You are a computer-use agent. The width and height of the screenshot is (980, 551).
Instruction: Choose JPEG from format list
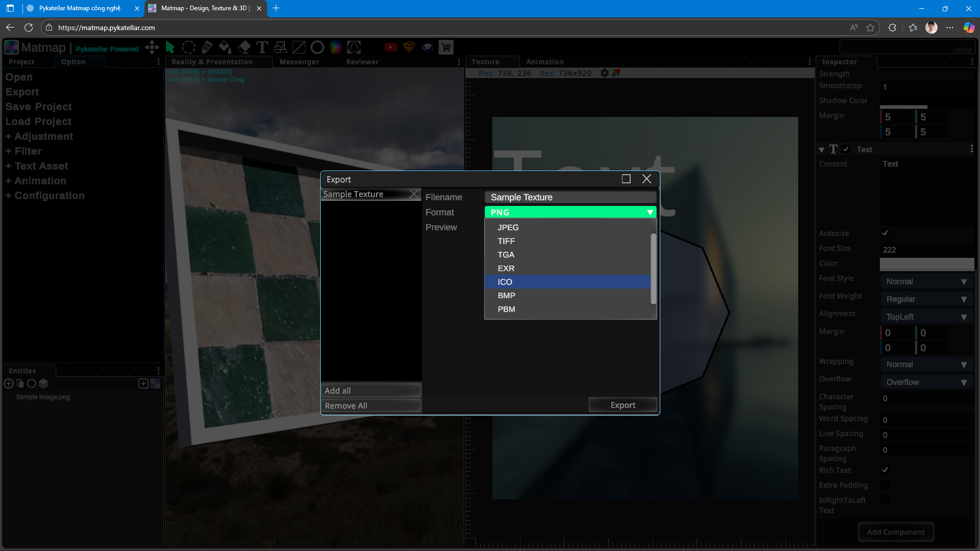[x=567, y=227]
